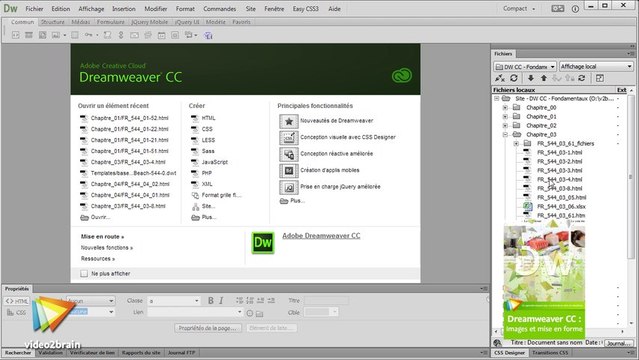Click the purple Easy CSS3 toolbar icon
Viewport: 639px width, 360px height.
(208, 35)
